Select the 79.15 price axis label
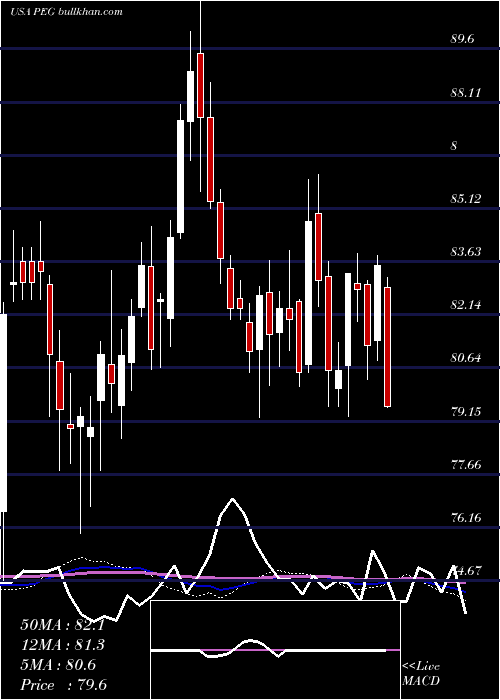500x700 pixels. 466,411
